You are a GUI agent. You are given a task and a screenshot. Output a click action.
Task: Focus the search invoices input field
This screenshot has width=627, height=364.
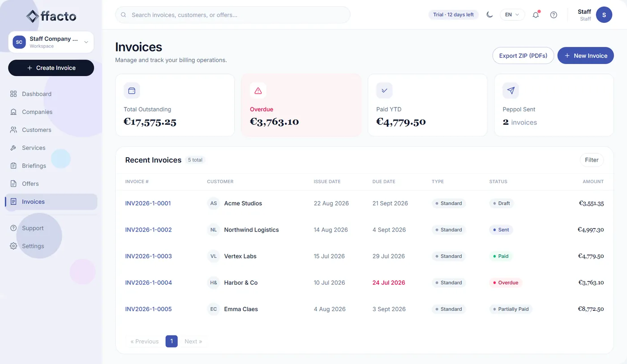coord(232,15)
